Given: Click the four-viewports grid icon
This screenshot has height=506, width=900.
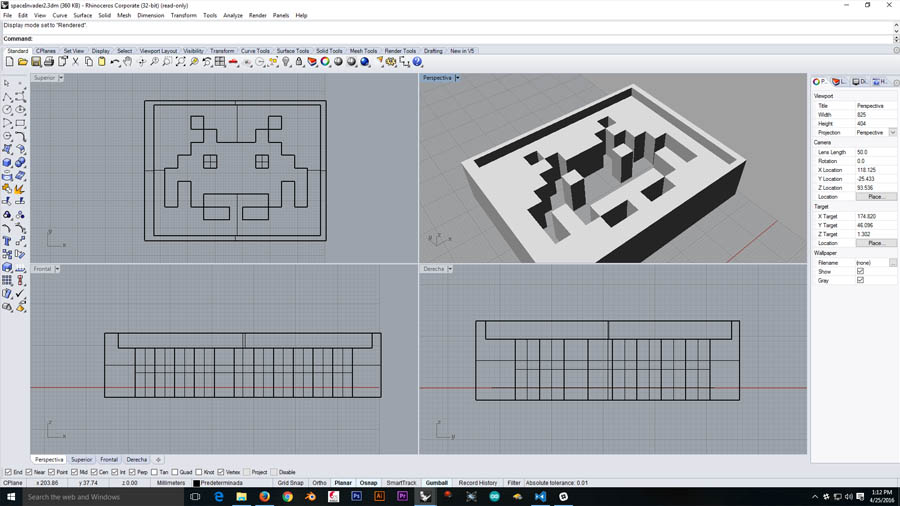Looking at the screenshot, I should pos(220,62).
